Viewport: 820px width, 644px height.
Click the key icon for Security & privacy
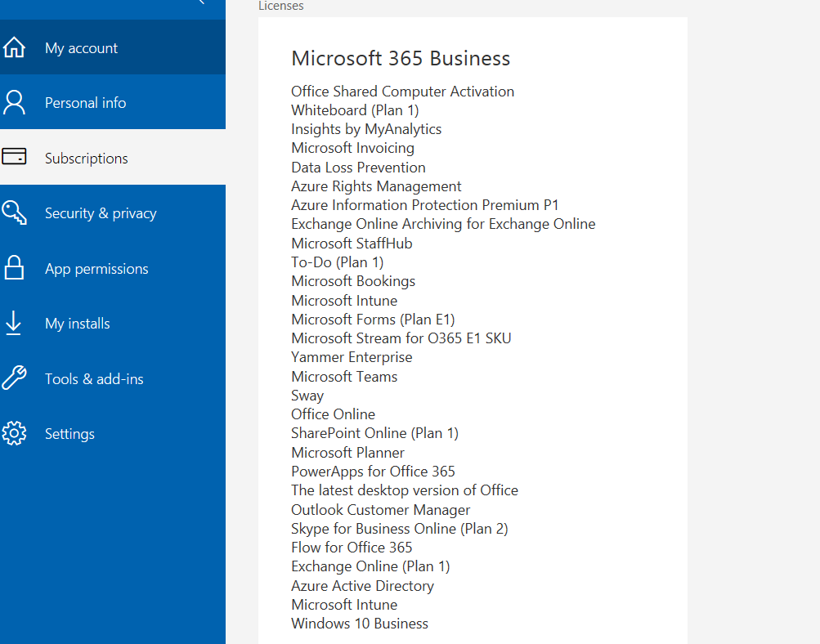[x=14, y=212]
